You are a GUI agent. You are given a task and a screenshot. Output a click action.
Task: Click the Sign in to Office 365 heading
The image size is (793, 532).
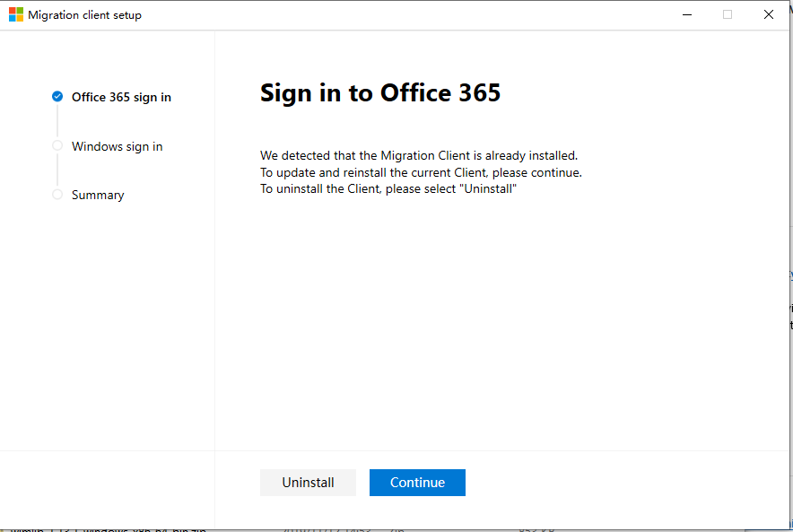(x=380, y=93)
